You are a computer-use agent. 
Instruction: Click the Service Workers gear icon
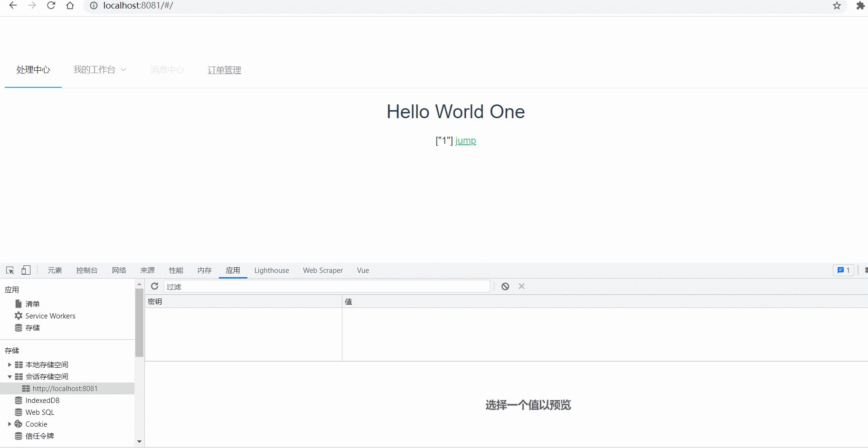pyautogui.click(x=19, y=316)
